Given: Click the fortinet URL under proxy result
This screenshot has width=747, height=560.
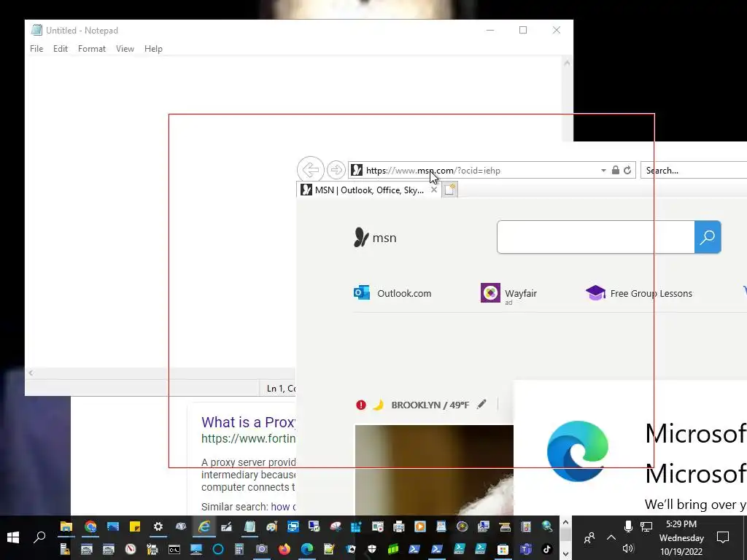Looking at the screenshot, I should 248,438.
